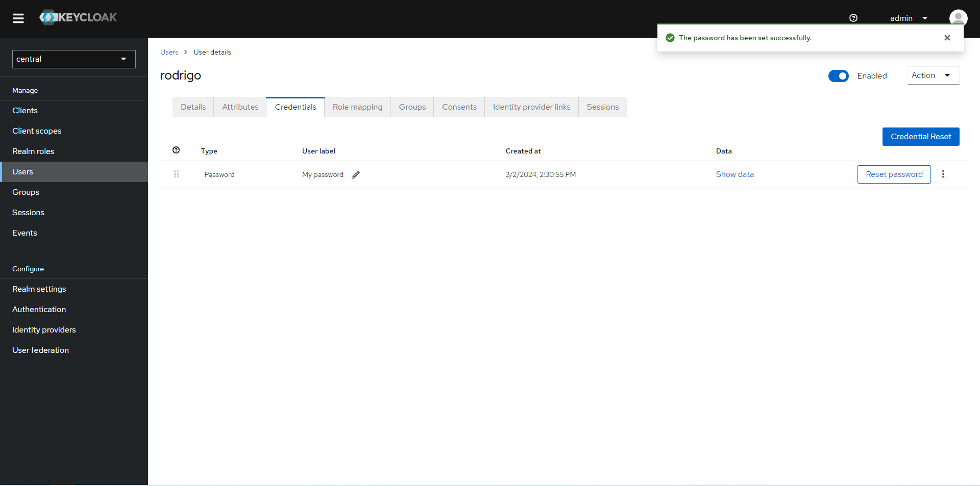Click the Created at timestamp 3/2/2024, 2:30:55 PM

pos(541,174)
